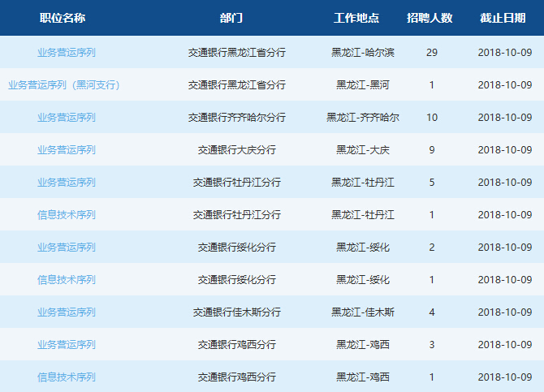Screen dimensions: 544x392
Task: Click the 职位名称 column header
Action: click(63, 18)
